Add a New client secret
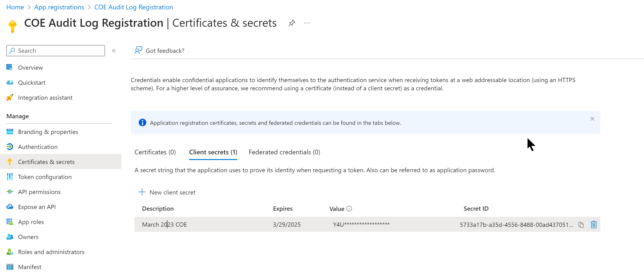 click(x=167, y=192)
